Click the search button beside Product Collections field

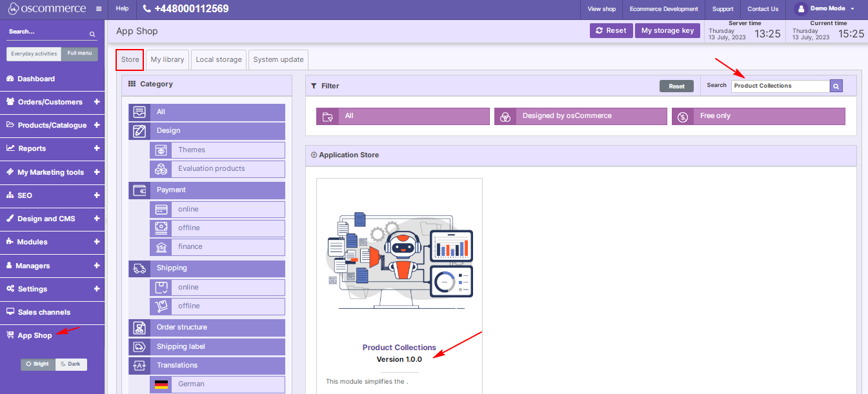pos(836,86)
